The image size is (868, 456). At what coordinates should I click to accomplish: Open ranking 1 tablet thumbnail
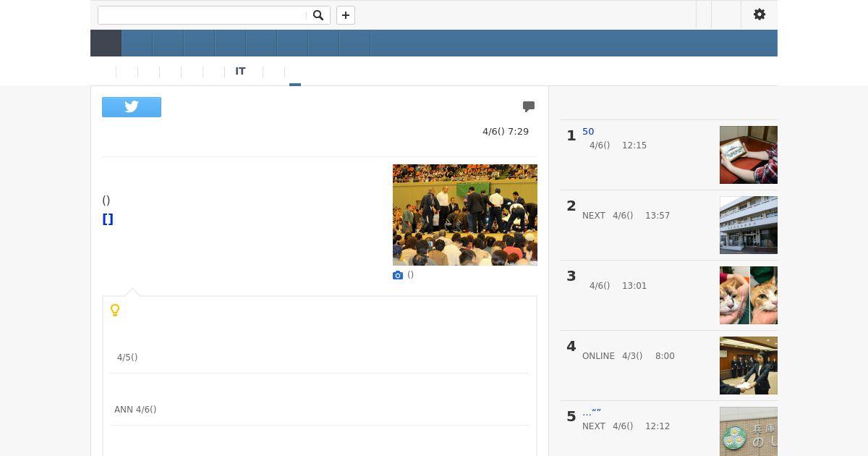tap(749, 155)
